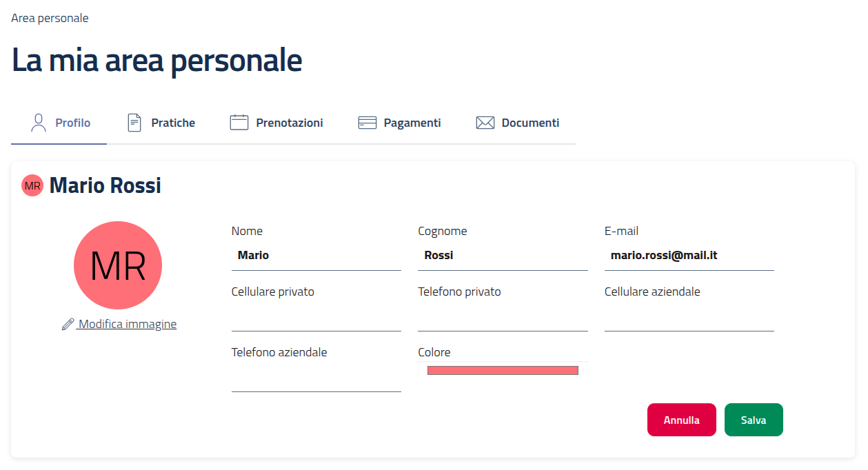
Task: Click the Documenti envelope icon
Action: coord(485,123)
